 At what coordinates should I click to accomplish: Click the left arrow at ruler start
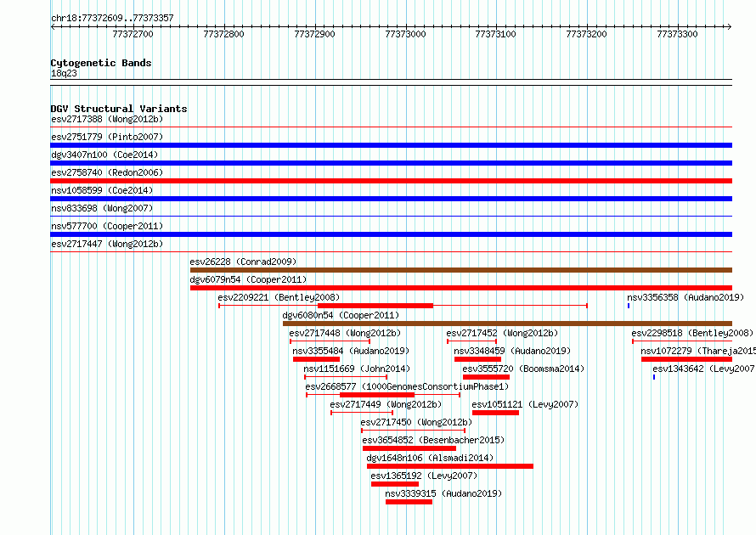(53, 27)
